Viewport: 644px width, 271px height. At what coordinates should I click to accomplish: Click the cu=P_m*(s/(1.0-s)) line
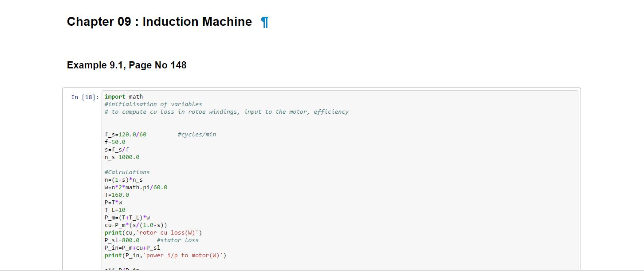coord(136,225)
